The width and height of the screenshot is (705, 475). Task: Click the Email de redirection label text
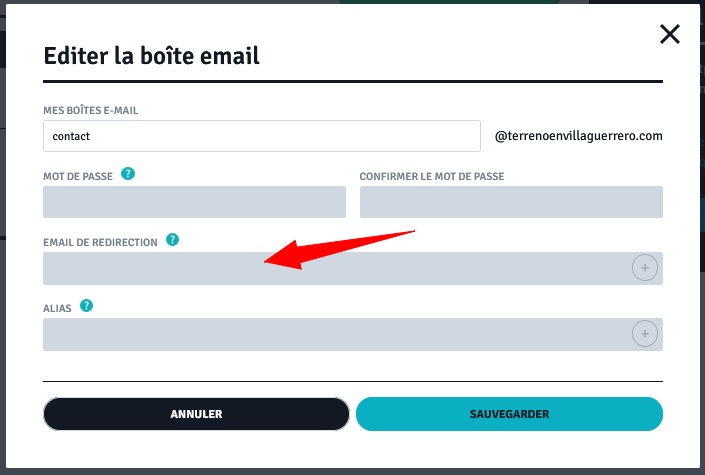100,243
